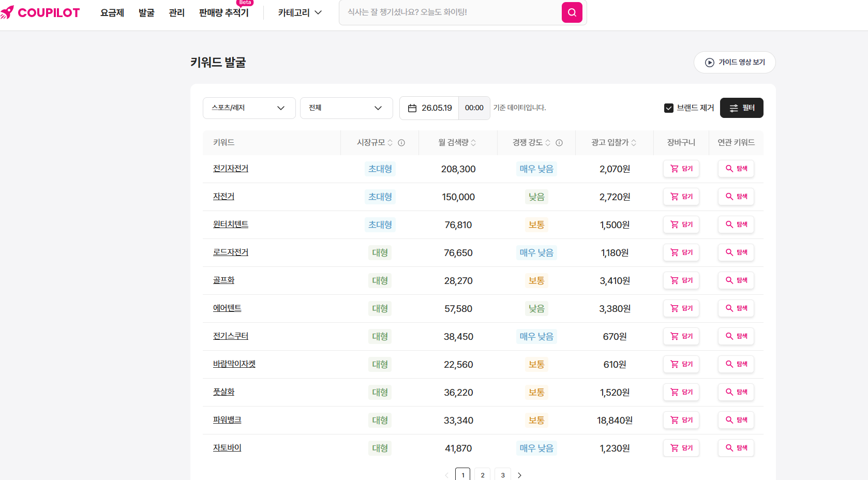
Task: Open the 원터치텐트 keyword link
Action: click(231, 224)
